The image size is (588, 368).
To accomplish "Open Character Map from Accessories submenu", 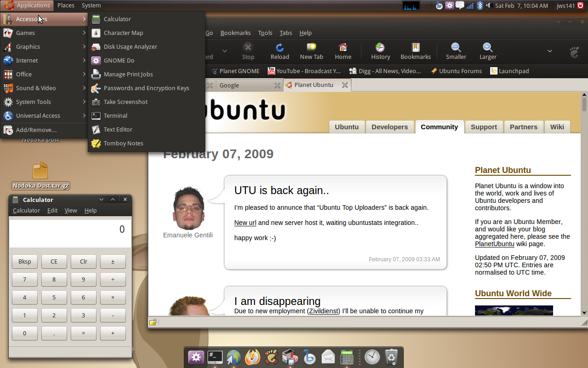I will click(147, 33).
